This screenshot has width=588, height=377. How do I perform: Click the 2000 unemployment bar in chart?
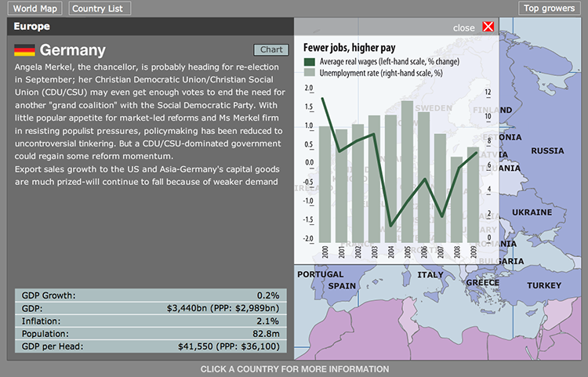(x=325, y=184)
